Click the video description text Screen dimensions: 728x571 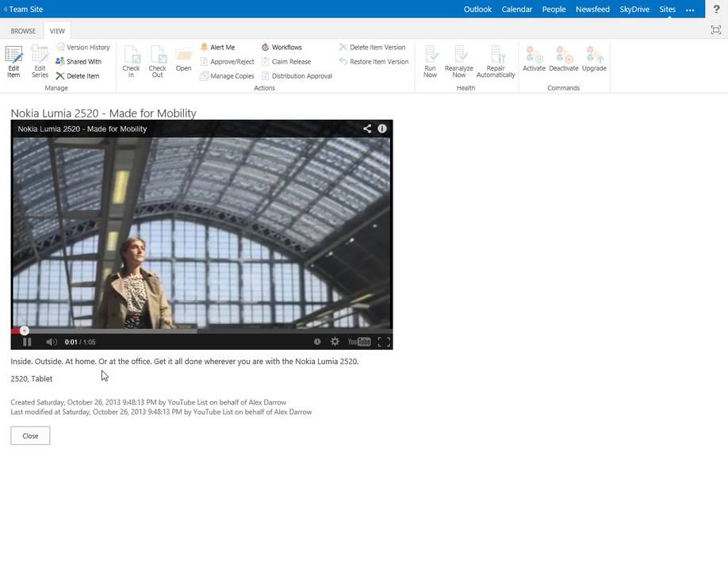(x=185, y=361)
